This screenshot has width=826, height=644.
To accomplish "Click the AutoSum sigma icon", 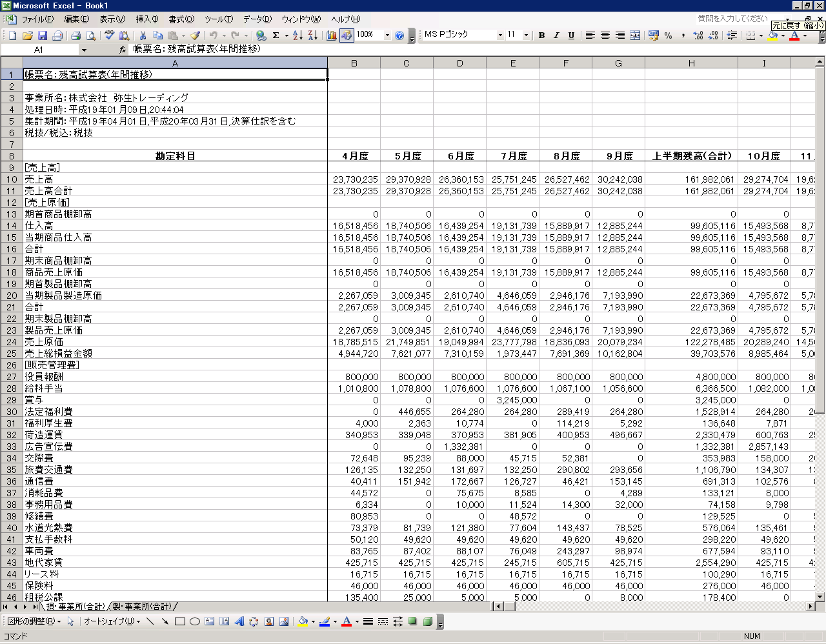I will click(276, 35).
